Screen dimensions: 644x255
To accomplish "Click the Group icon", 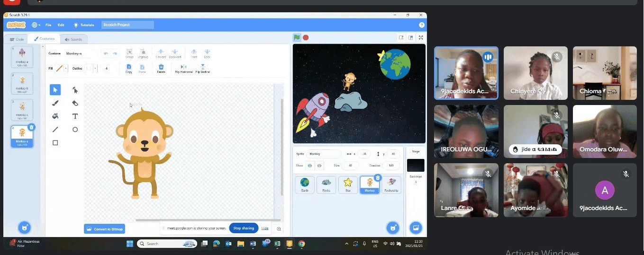I will click(x=129, y=53).
